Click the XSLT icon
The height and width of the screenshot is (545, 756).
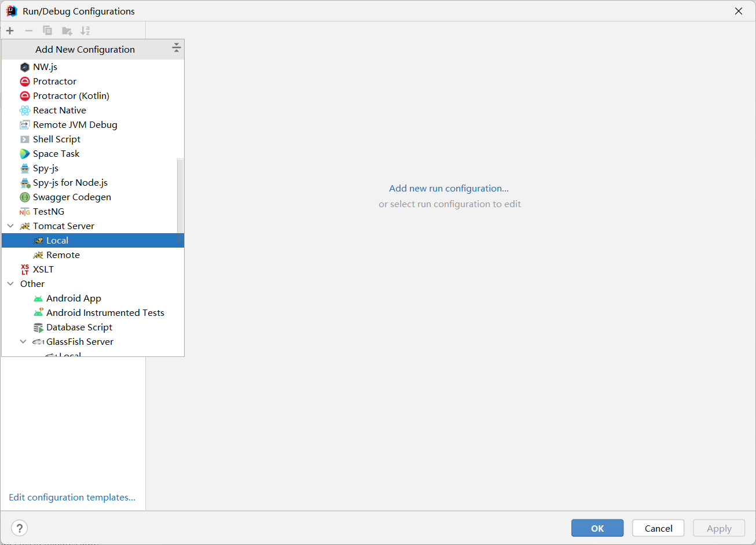point(24,270)
